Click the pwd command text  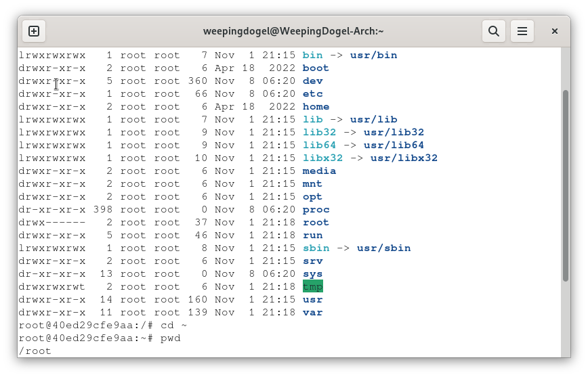[171, 338]
